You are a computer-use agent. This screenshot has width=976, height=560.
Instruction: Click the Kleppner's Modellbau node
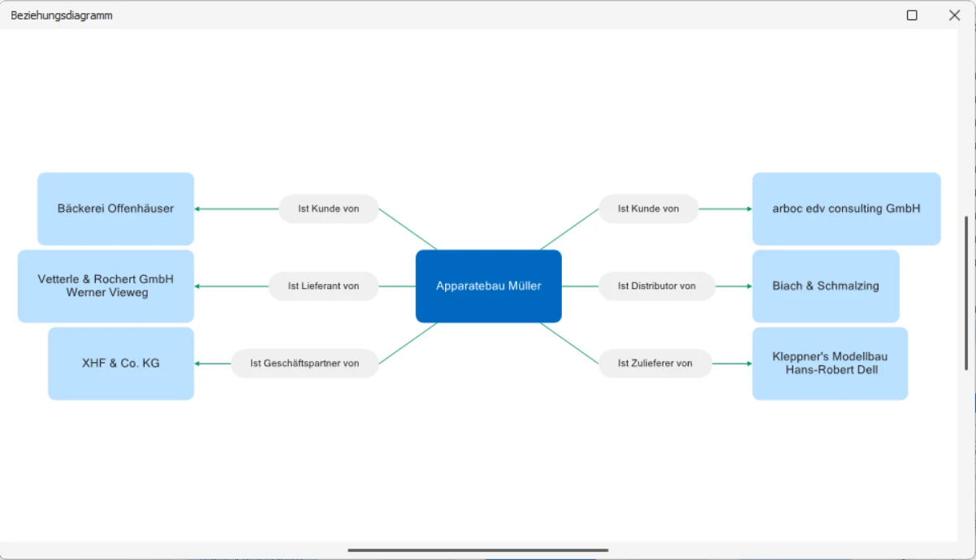(830, 364)
